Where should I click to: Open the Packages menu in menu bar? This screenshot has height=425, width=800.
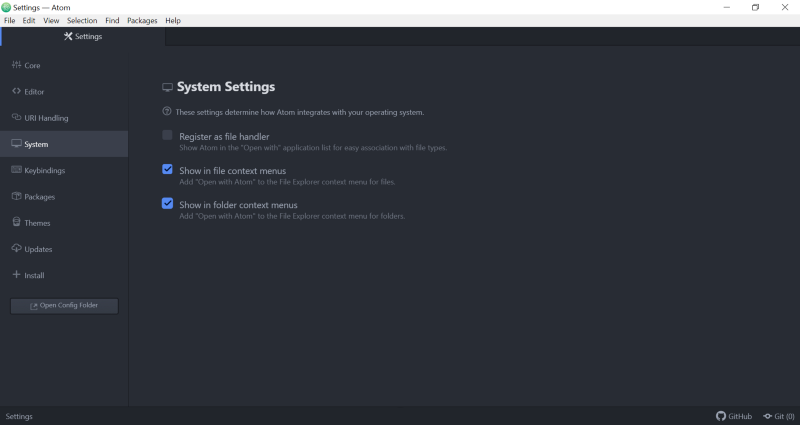point(142,20)
